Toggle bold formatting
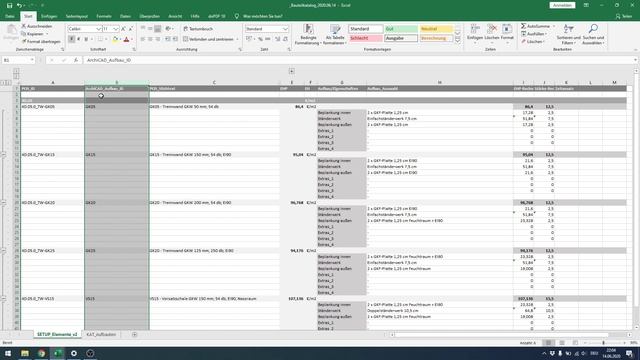The image size is (640, 360). 71,39
